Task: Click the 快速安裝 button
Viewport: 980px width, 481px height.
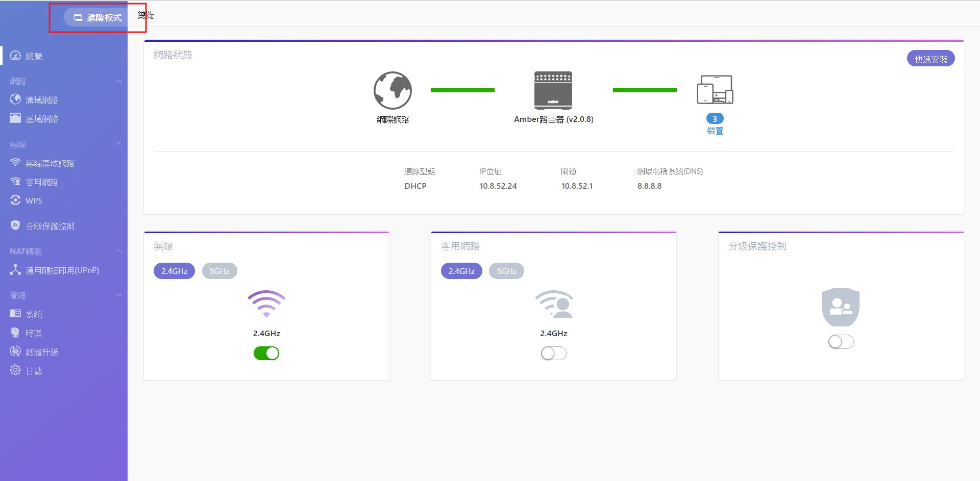Action: pos(931,59)
